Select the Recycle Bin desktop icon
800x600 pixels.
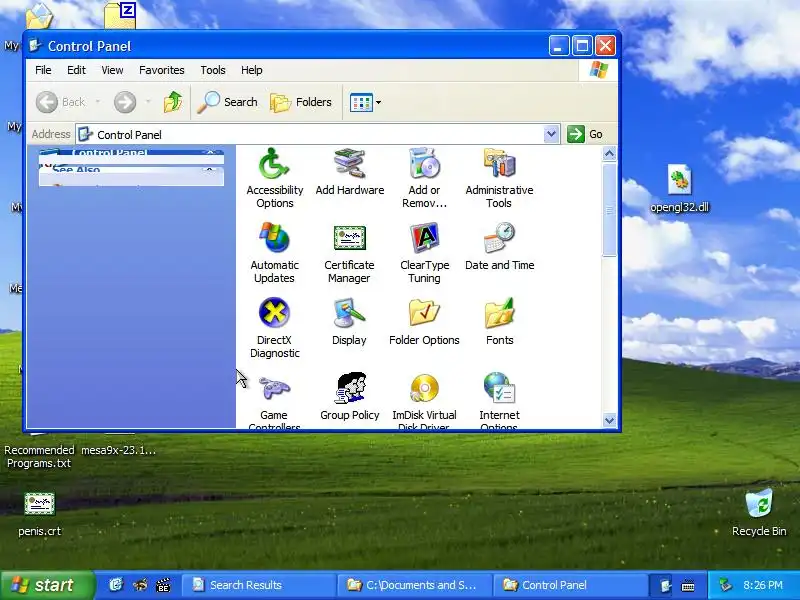pos(759,512)
